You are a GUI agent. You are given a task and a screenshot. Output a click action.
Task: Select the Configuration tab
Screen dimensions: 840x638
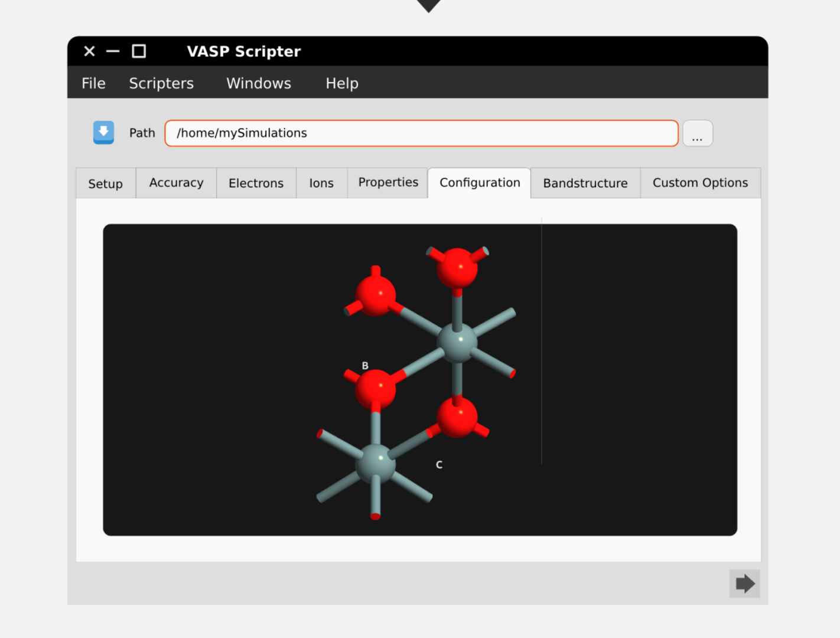[x=480, y=183]
